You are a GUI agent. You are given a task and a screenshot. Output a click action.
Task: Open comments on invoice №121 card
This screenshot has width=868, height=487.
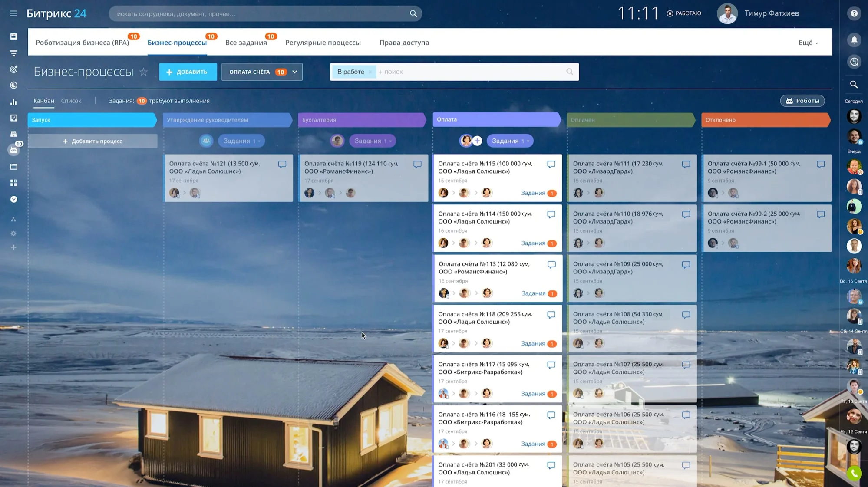[282, 165]
